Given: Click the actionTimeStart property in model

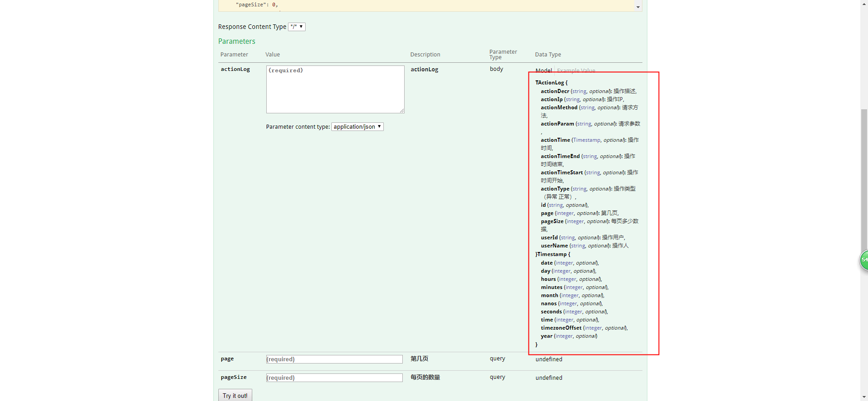Looking at the screenshot, I should coord(561,173).
